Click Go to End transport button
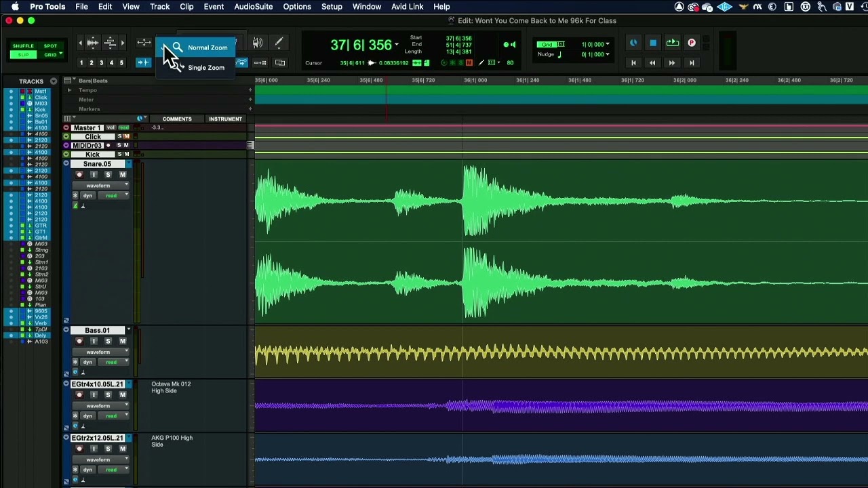Screen dimensions: 868x488 tap(692, 63)
